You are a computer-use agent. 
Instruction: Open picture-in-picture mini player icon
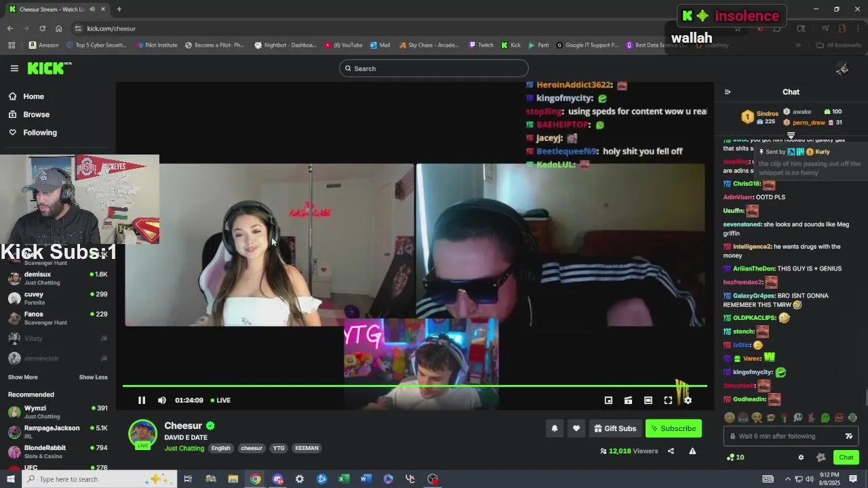point(608,401)
